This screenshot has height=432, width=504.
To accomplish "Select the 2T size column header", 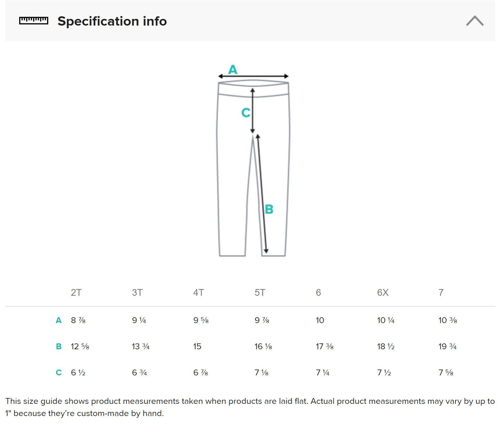I will tap(76, 293).
